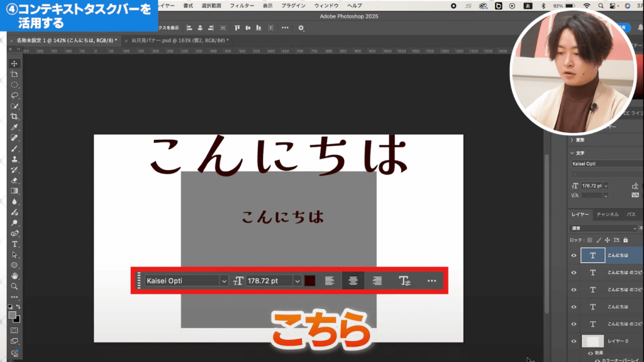
Task: Open font size dropdown in contextual task bar
Action: 297,281
